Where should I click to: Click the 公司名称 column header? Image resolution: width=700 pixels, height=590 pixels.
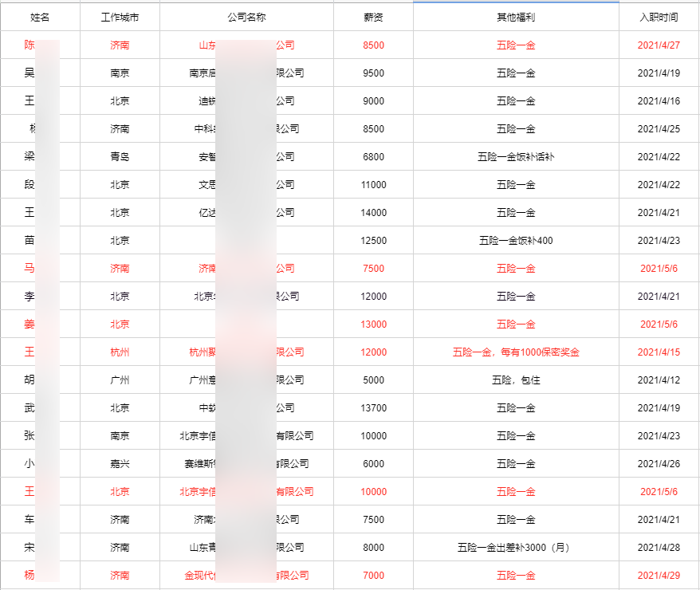(x=246, y=17)
